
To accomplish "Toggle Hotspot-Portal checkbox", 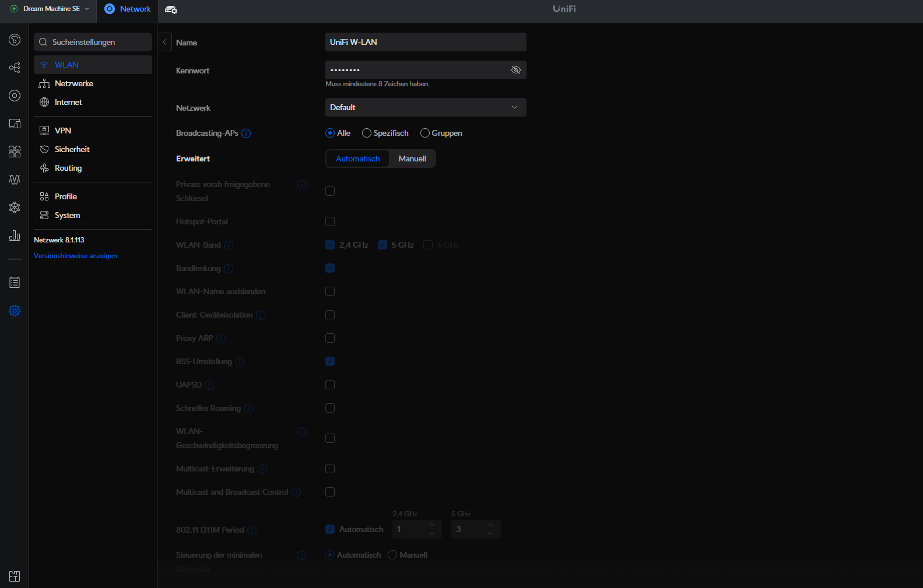I will point(330,221).
